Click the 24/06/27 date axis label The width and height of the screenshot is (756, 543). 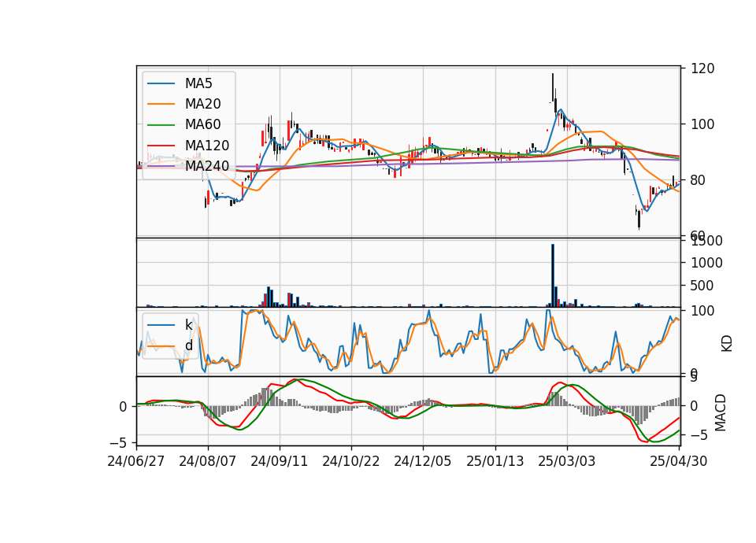point(136,461)
